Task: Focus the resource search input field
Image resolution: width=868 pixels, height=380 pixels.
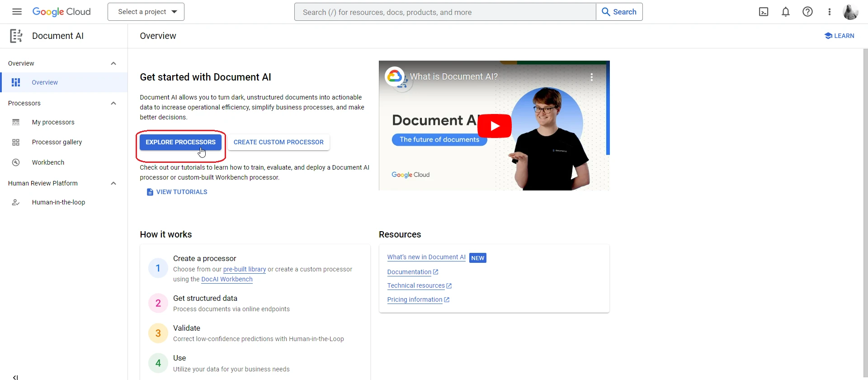Action: click(445, 12)
